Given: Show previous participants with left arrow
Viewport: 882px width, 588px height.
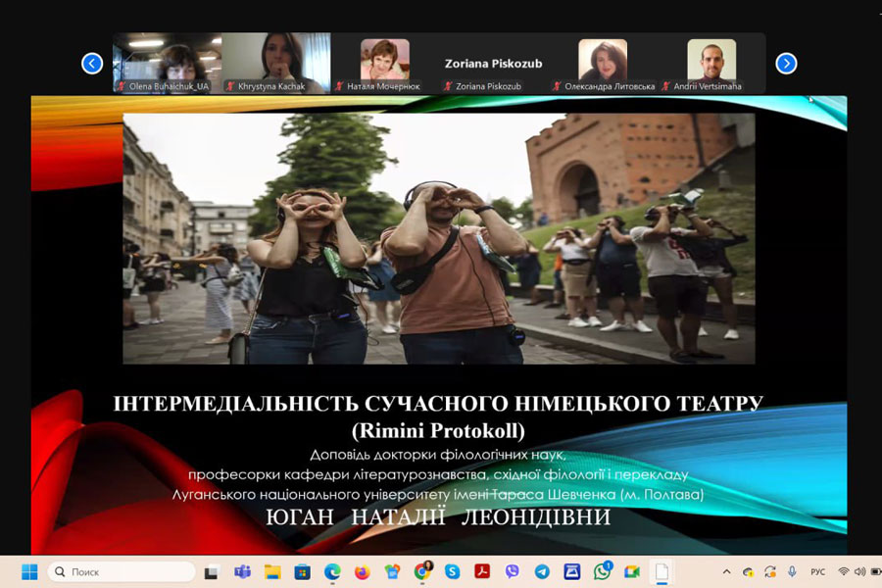Looking at the screenshot, I should click(92, 64).
